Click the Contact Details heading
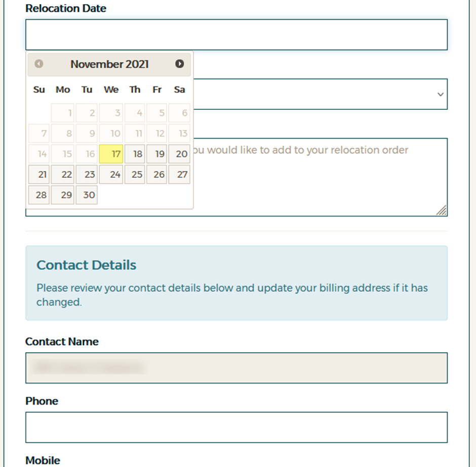Viewport: 476px width, 467px height. pos(86,265)
